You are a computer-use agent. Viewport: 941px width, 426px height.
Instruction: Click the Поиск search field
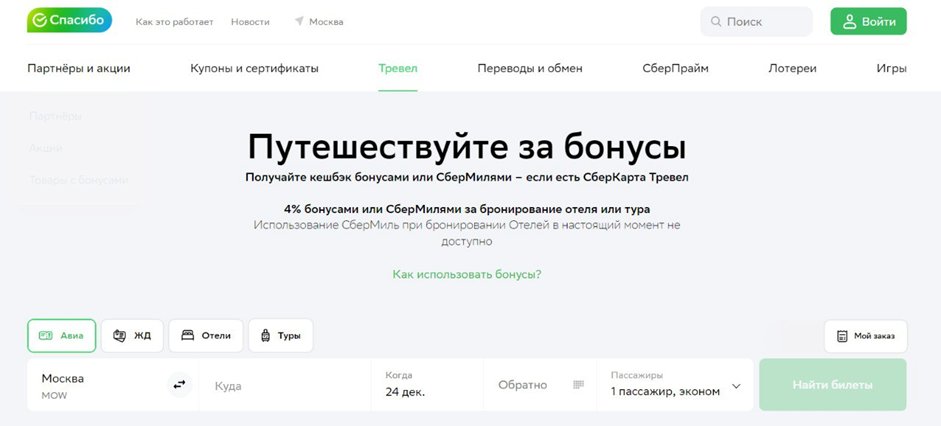(x=756, y=22)
